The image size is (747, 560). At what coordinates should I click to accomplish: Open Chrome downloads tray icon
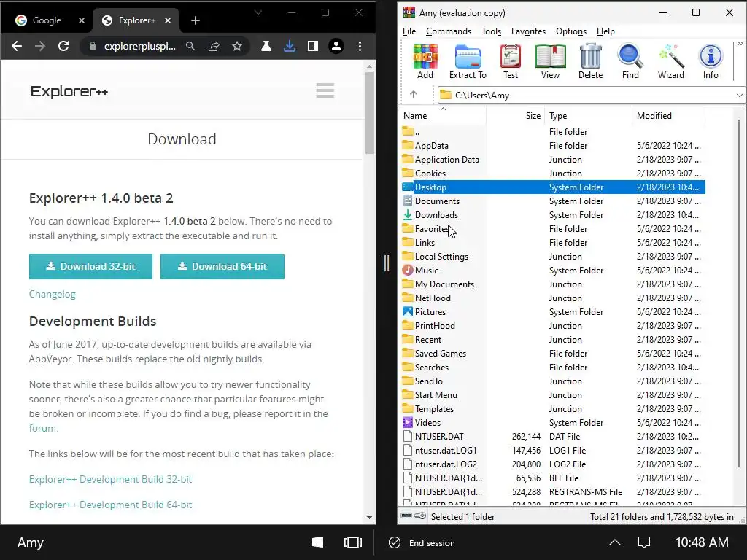(289, 46)
